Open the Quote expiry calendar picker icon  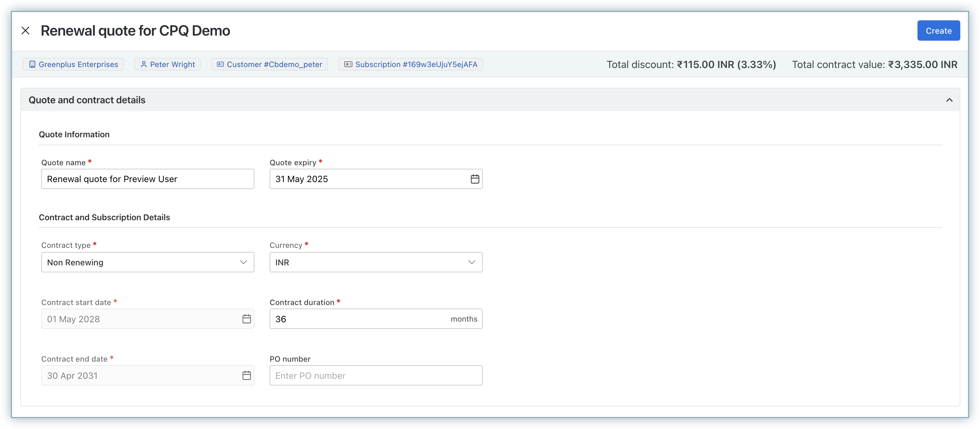pyautogui.click(x=474, y=179)
